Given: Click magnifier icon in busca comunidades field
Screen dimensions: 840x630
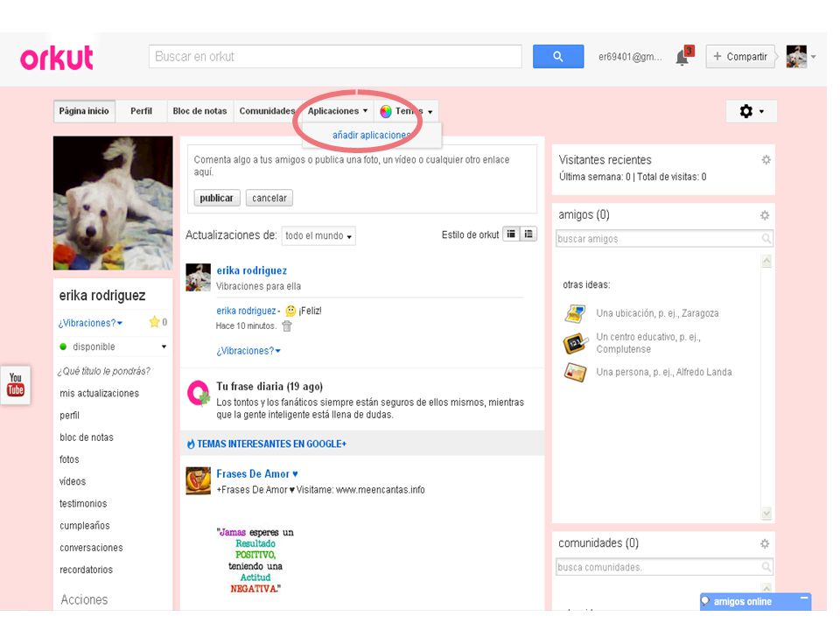Looking at the screenshot, I should (766, 567).
